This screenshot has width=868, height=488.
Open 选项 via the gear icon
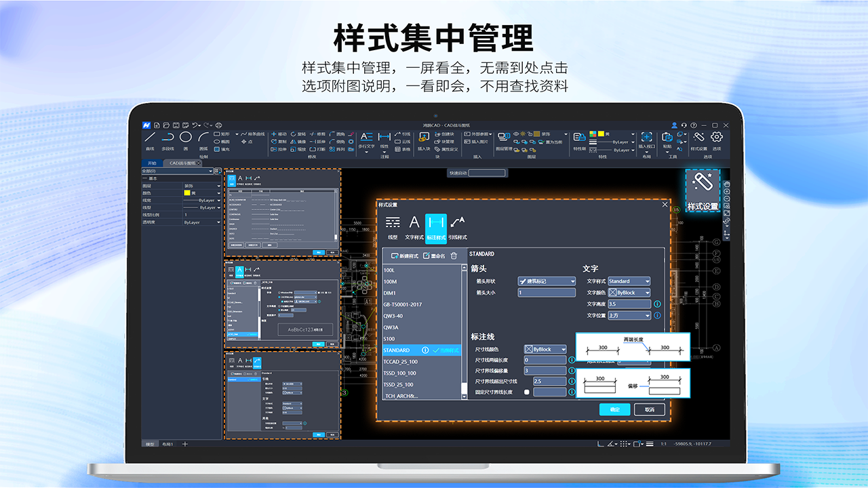coord(715,136)
